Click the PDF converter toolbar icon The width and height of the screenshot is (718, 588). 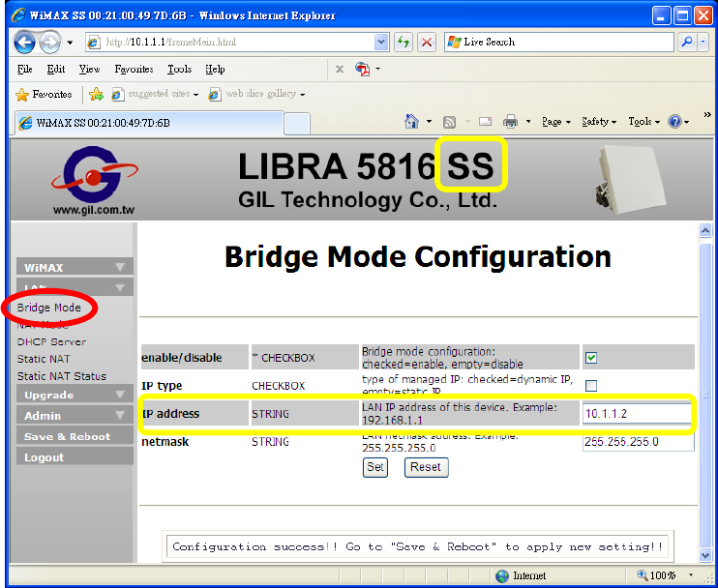[363, 69]
